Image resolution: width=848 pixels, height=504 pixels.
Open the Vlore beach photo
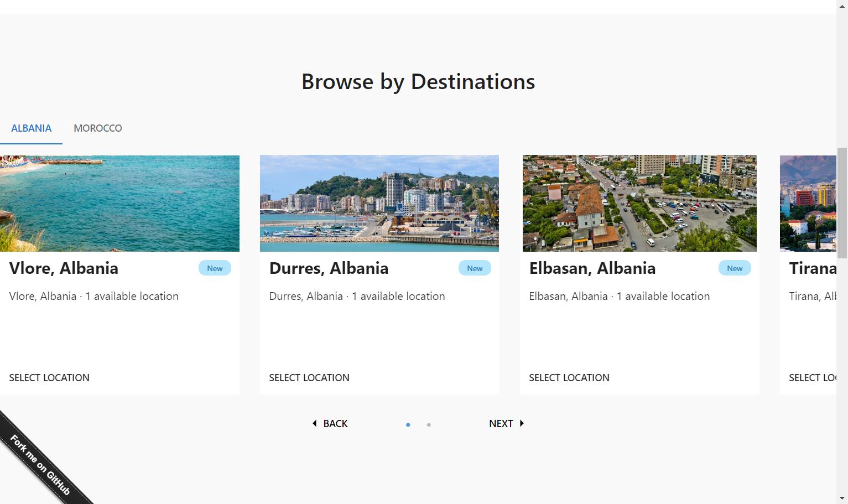click(x=119, y=204)
